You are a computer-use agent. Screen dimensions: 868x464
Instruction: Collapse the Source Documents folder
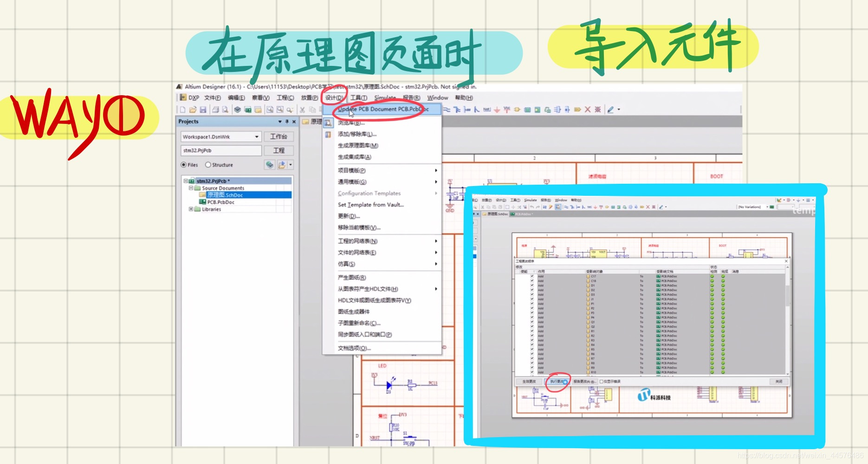tap(191, 188)
